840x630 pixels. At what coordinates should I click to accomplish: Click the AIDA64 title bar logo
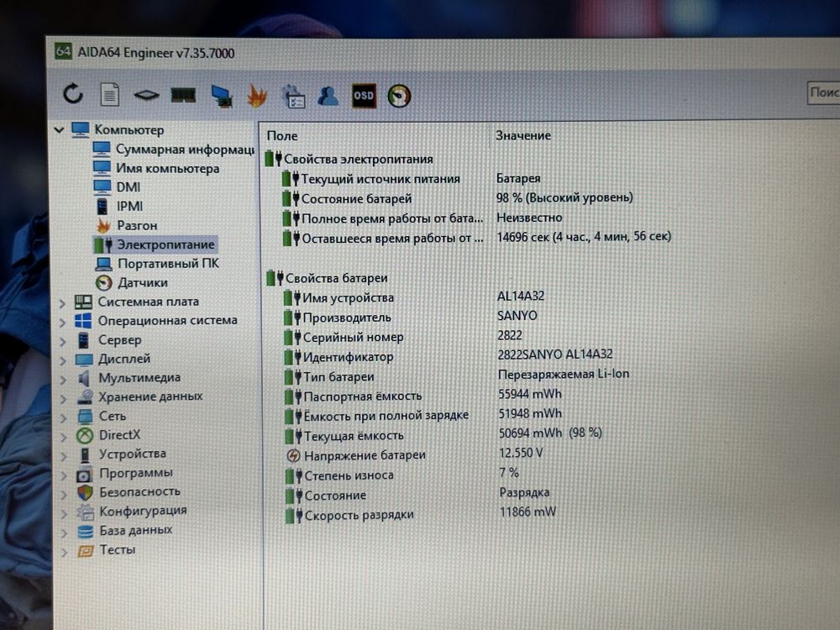(x=63, y=51)
